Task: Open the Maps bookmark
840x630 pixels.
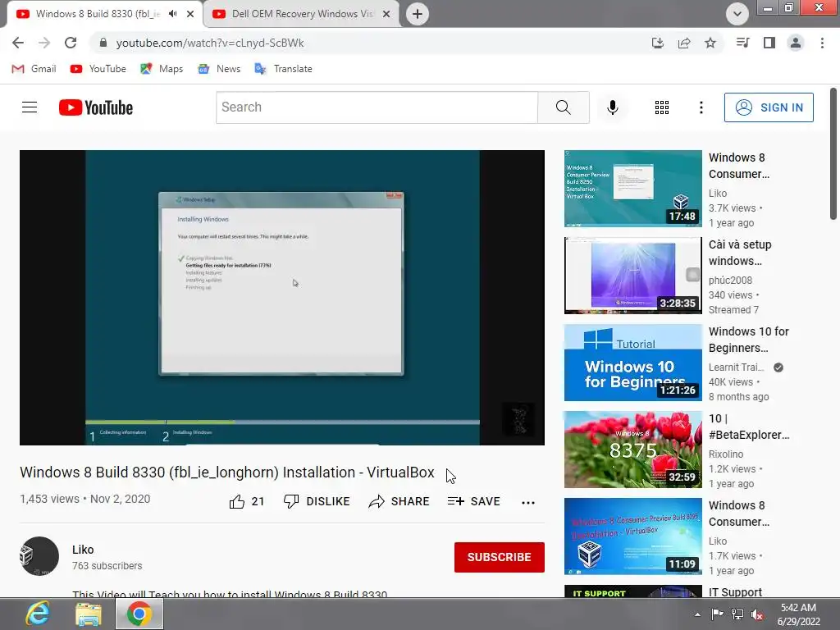Action: point(162,69)
